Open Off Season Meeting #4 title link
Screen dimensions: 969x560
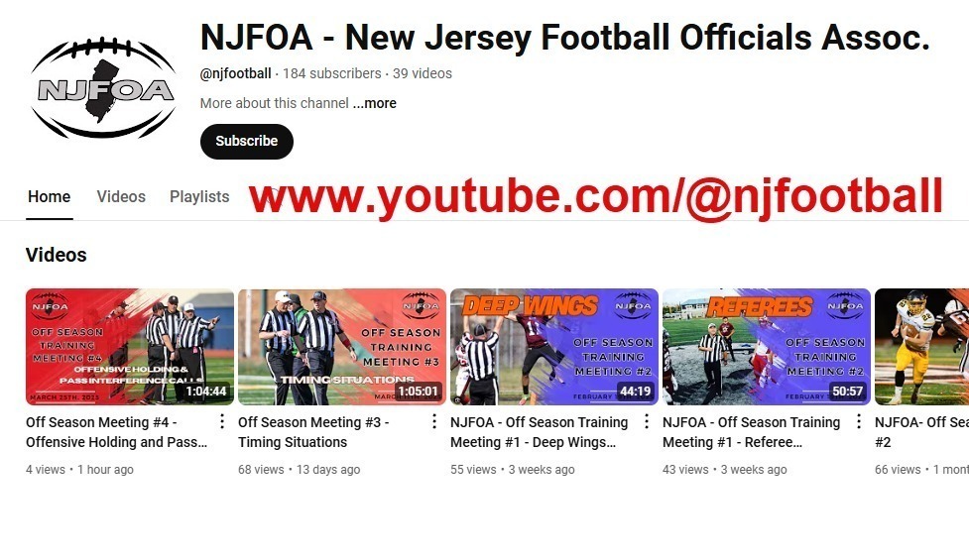(x=116, y=432)
